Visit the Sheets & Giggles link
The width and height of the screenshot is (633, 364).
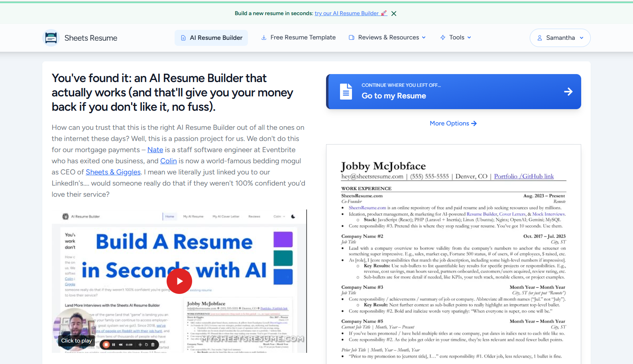point(113,172)
